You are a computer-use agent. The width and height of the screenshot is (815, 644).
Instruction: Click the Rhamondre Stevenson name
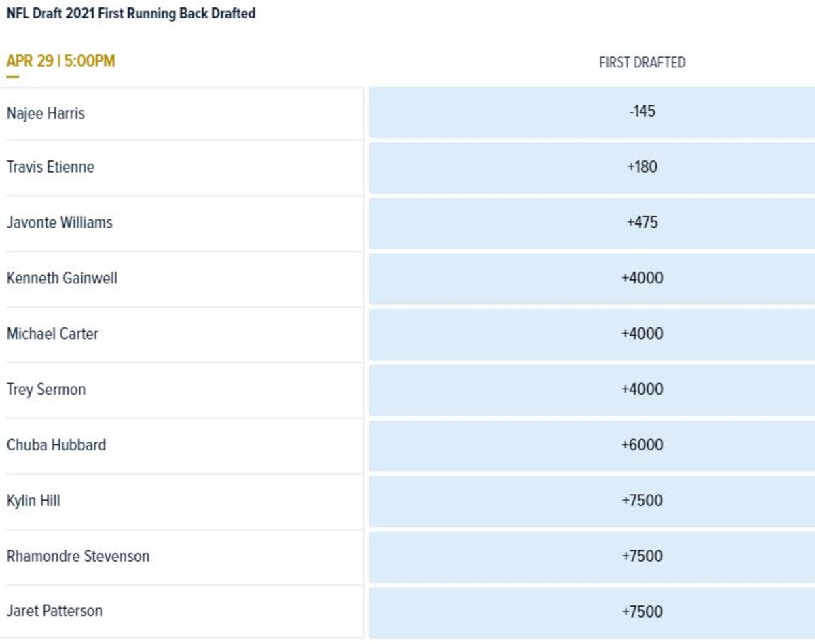pos(78,556)
